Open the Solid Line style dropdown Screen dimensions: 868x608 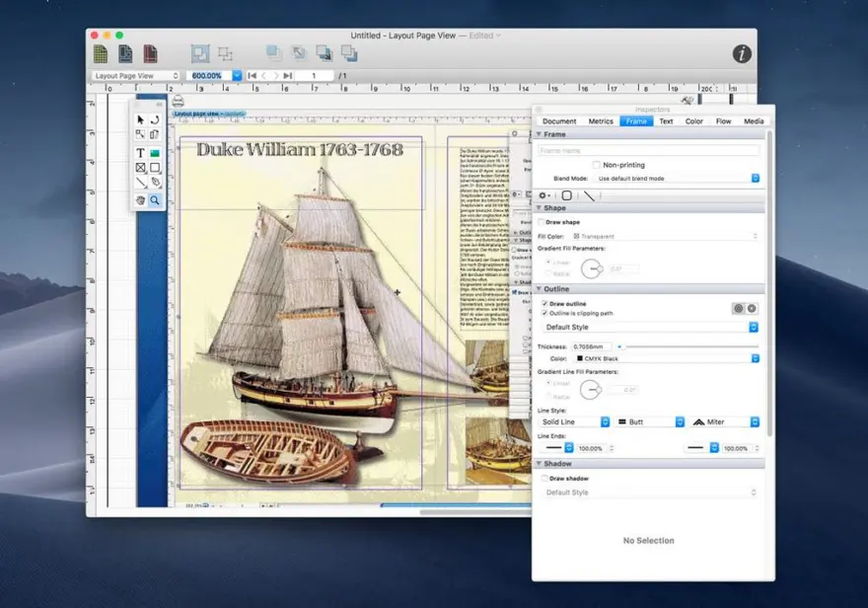tap(574, 421)
